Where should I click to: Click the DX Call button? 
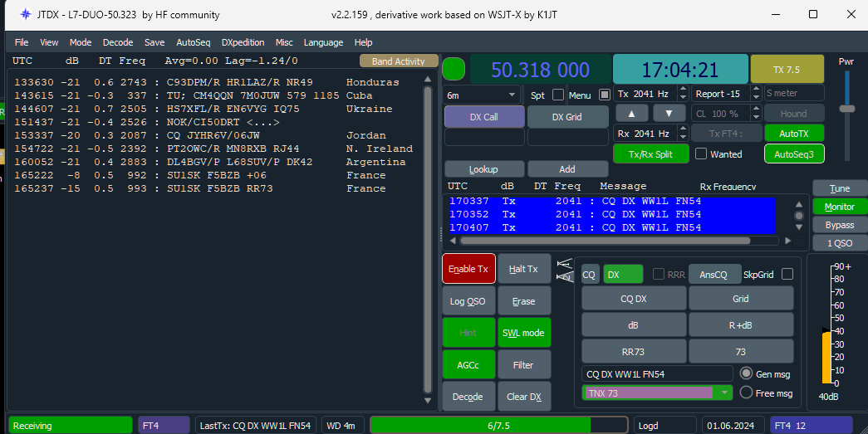click(483, 117)
